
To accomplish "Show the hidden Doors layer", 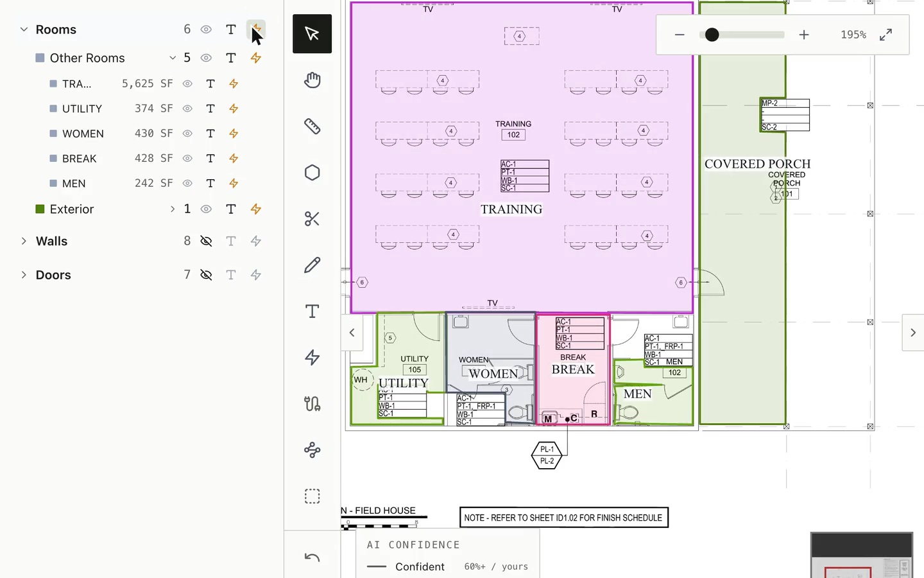I will (206, 275).
